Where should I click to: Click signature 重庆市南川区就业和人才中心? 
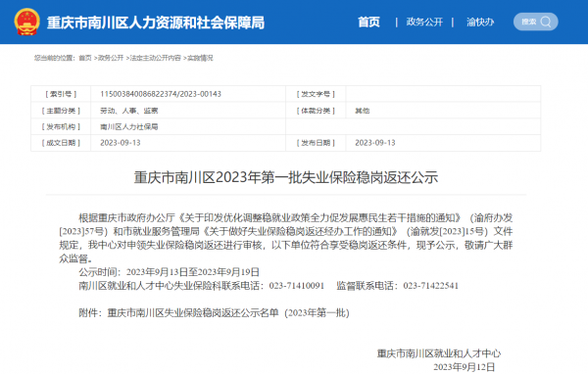point(439,353)
